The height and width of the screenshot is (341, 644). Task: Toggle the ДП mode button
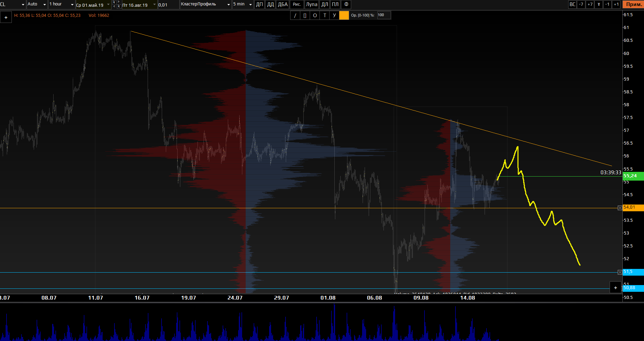[259, 4]
